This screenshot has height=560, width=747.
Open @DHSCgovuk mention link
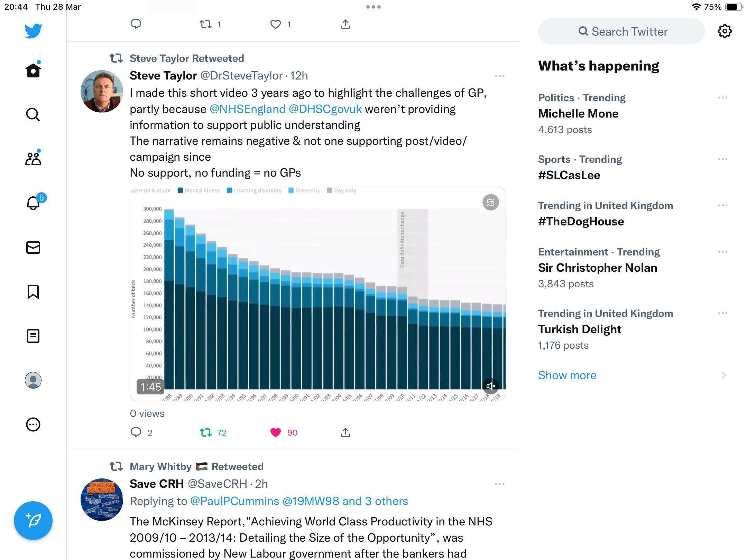click(325, 109)
